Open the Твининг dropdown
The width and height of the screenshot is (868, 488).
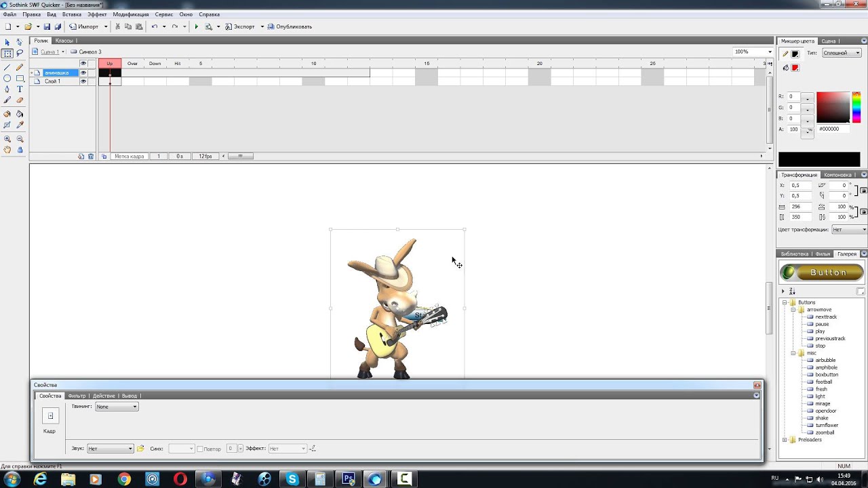[x=117, y=407]
